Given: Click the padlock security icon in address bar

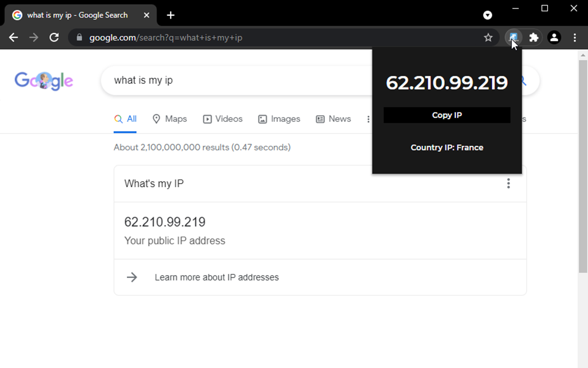Looking at the screenshot, I should point(79,37).
